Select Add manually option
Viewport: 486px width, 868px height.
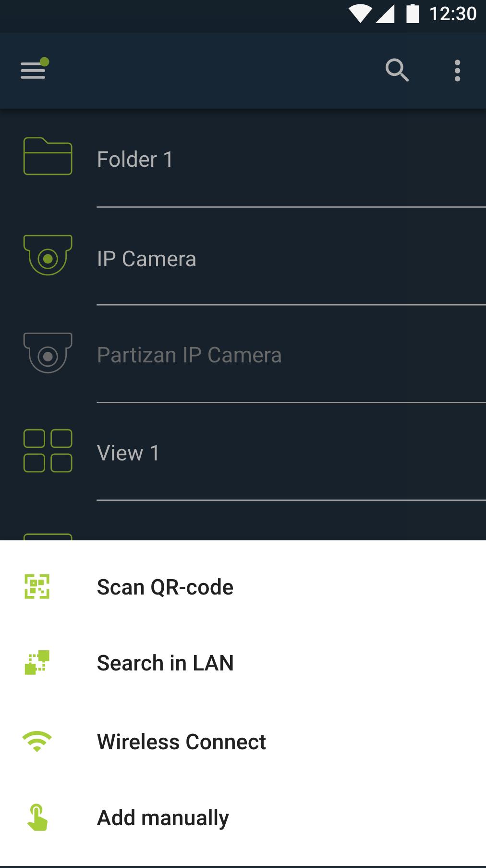pos(163,818)
